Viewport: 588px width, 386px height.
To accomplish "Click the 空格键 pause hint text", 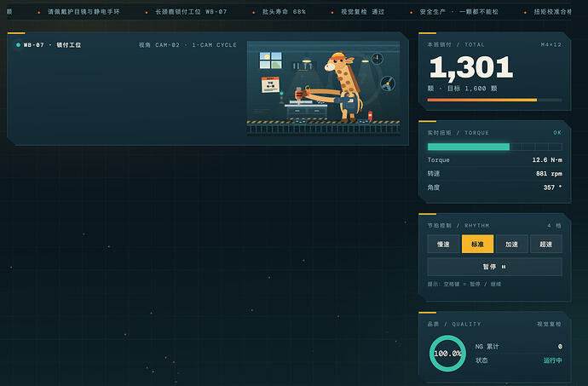I will coord(464,285).
